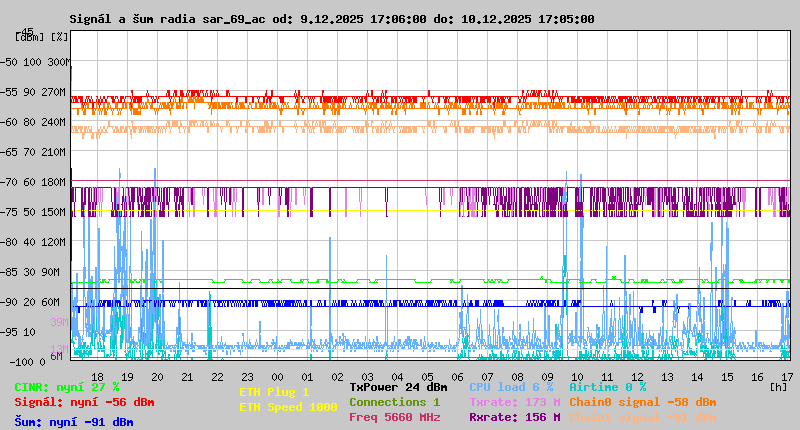Click the "-60 80 240M" y-axis label
Screen dimensions: 800x430
33,122
